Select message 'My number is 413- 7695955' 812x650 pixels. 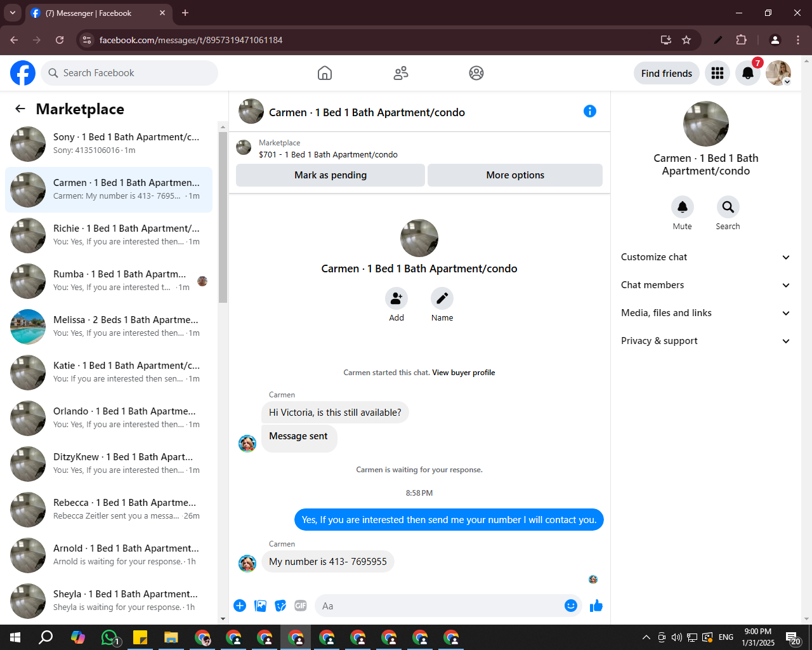click(x=328, y=562)
